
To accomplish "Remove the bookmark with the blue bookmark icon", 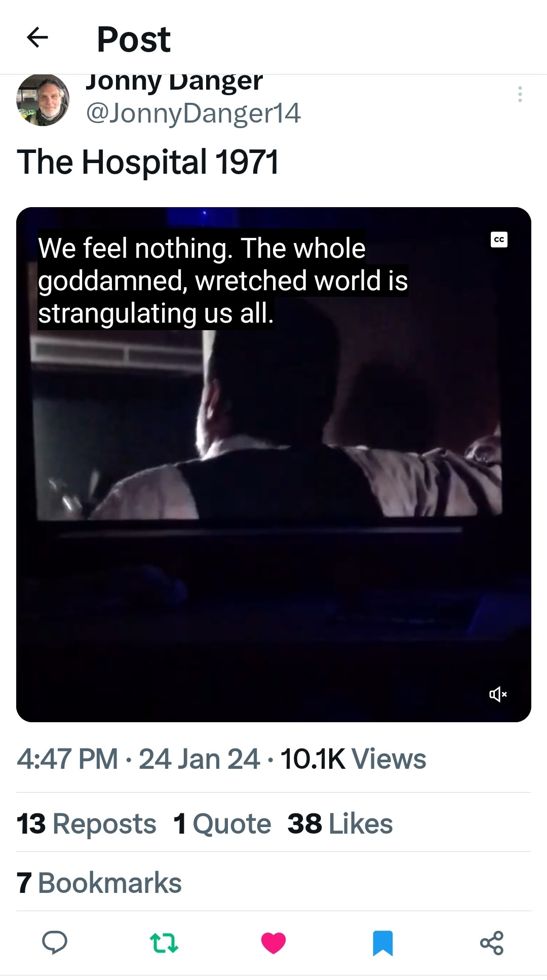I will pyautogui.click(x=383, y=943).
